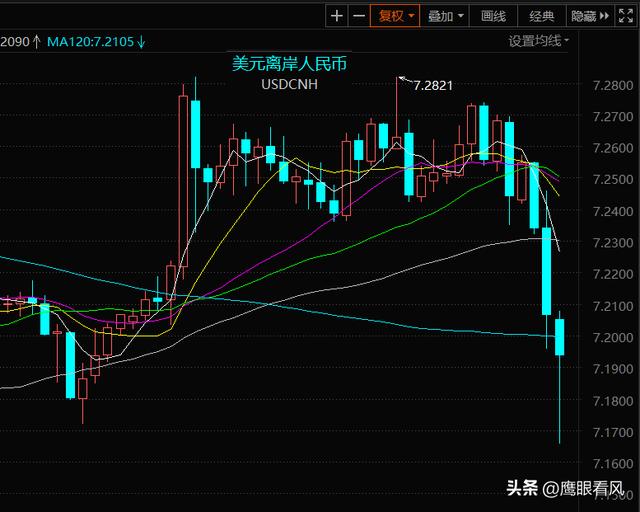Click the 7.2200 price axis label
The width and height of the screenshot is (640, 512).
coord(613,274)
